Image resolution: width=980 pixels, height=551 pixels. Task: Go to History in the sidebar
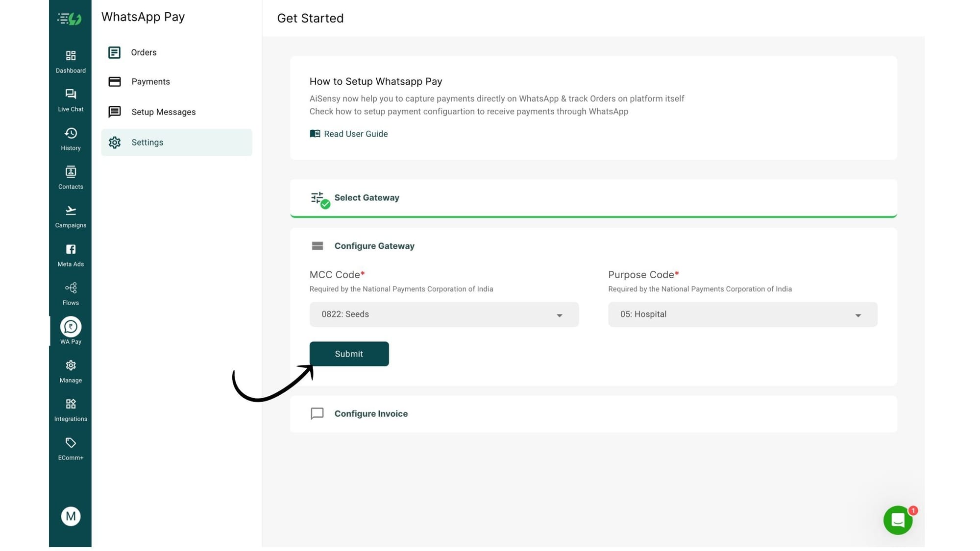(x=71, y=133)
